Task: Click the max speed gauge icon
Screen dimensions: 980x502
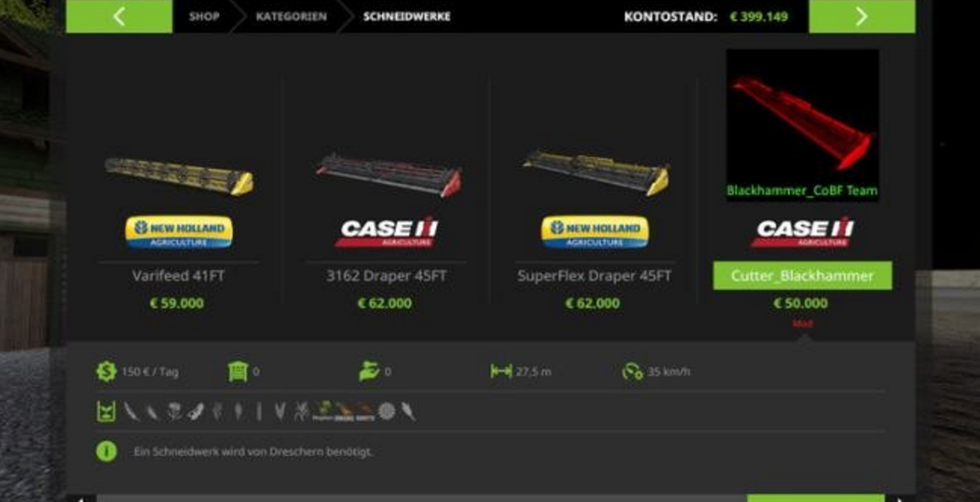Action: 633,371
